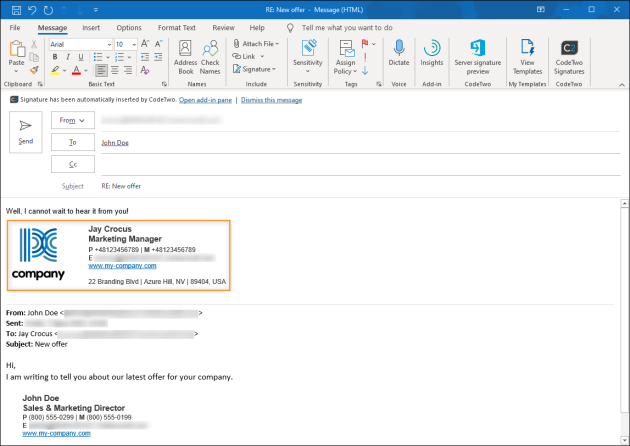
Task: Open bullet style dropdown arrow
Action: click(x=108, y=57)
